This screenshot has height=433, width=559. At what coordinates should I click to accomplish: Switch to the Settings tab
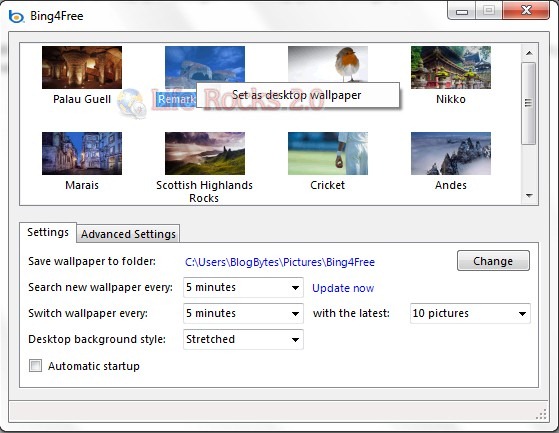[x=48, y=232]
